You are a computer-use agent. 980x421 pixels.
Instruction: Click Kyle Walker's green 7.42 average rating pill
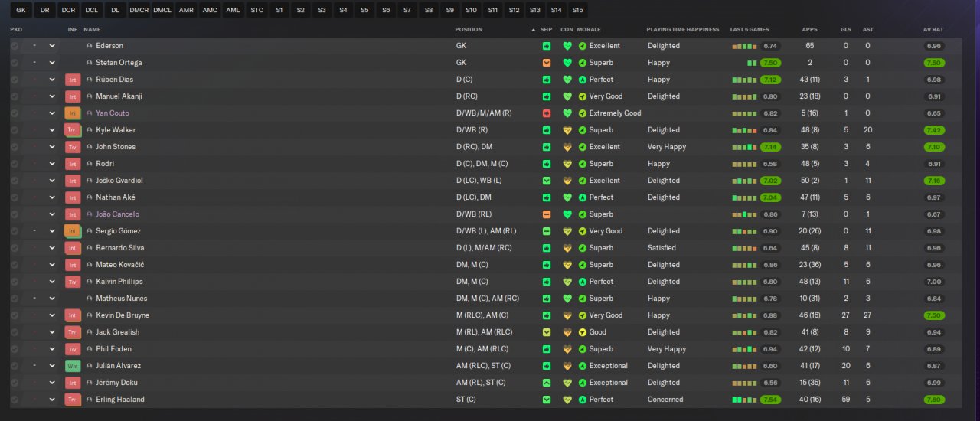[x=933, y=130]
